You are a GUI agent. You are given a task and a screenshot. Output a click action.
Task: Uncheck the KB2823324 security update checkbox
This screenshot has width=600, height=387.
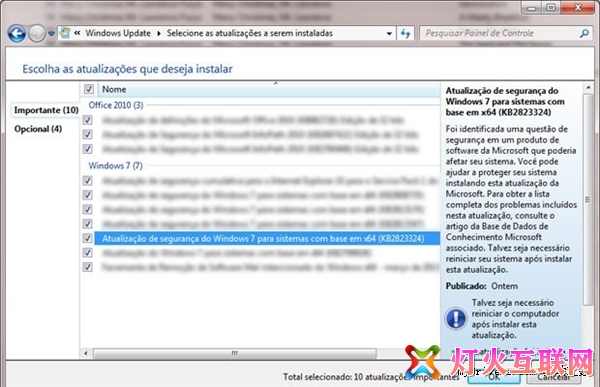[87, 238]
